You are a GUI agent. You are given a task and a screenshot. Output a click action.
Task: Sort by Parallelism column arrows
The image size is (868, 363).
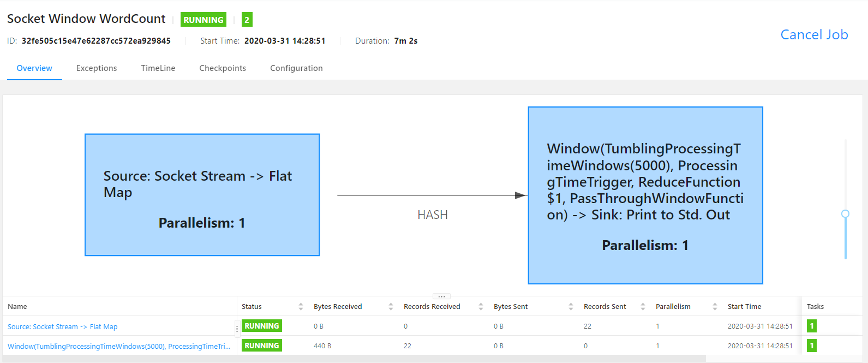pyautogui.click(x=715, y=307)
